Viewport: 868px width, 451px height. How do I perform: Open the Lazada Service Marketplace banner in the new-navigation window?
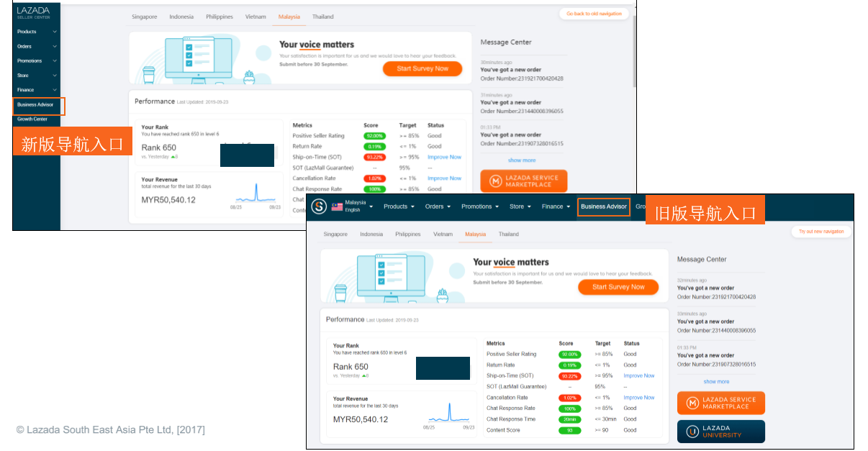524,181
